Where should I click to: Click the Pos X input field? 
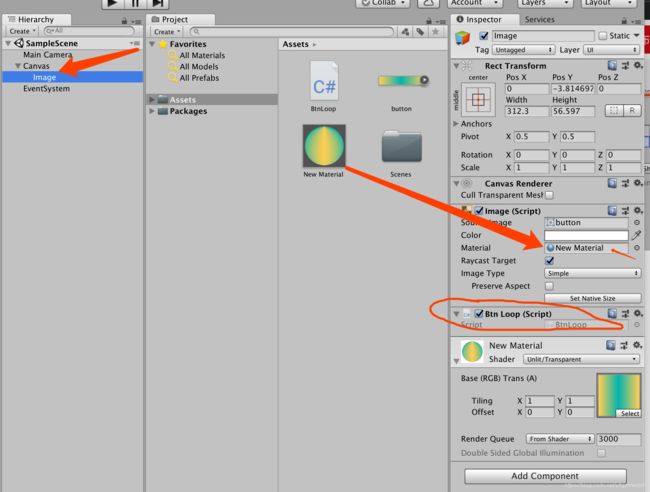point(527,89)
